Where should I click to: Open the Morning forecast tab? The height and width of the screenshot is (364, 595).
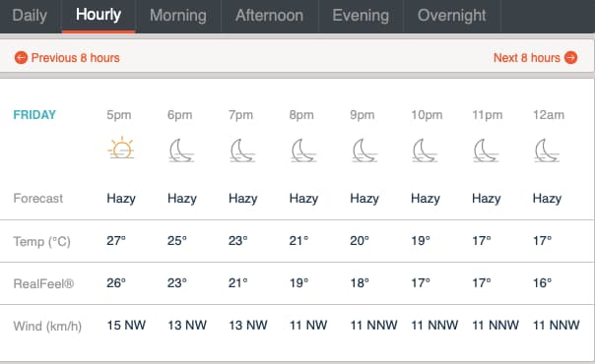click(178, 16)
